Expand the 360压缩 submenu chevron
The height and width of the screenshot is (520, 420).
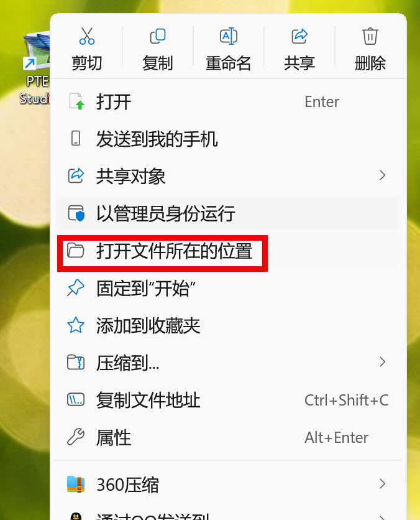[x=383, y=484]
